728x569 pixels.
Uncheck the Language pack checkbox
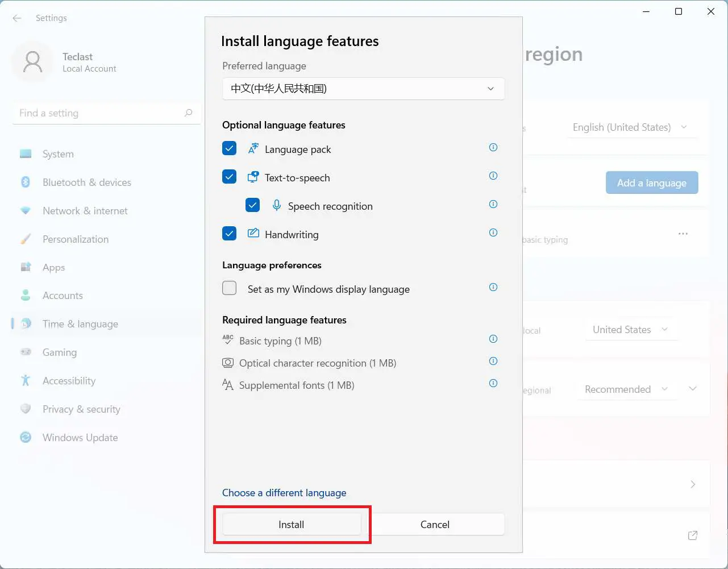230,148
